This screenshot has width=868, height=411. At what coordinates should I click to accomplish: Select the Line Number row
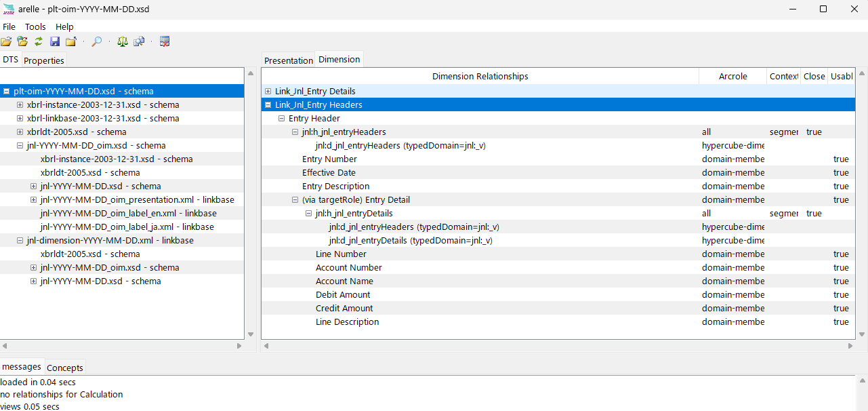coord(558,254)
